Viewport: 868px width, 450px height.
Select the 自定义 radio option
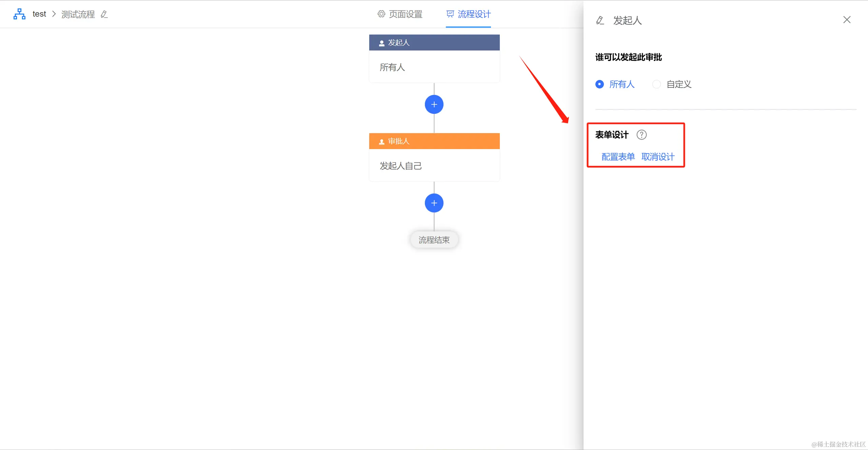[656, 84]
